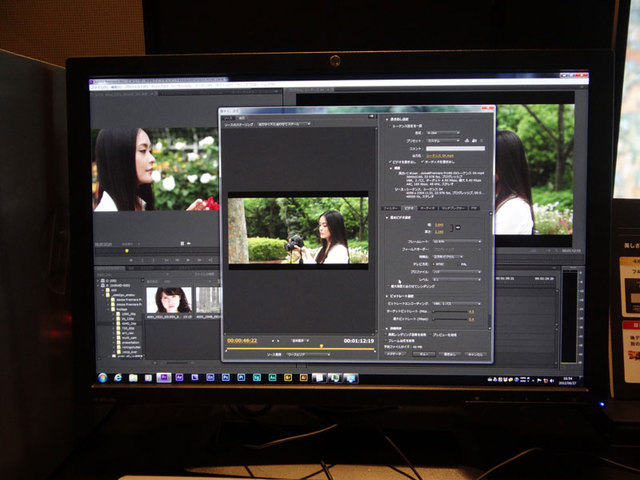The height and width of the screenshot is (480, 640).
Task: Click the Premiere Pro taskbar icon
Action: coord(164,377)
